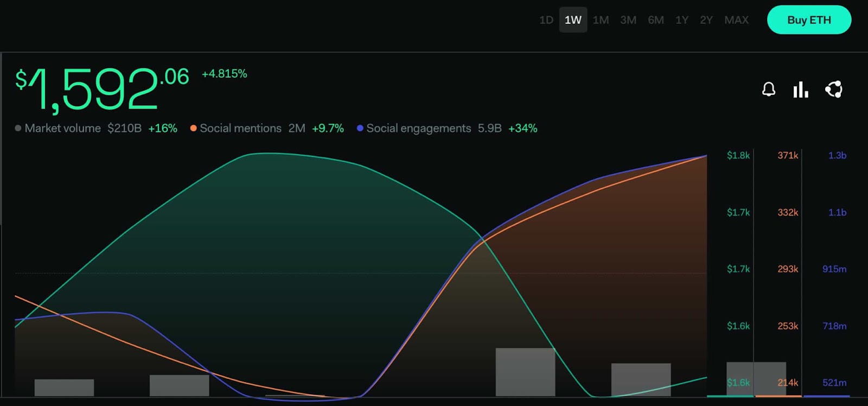Choose the 1Y time range
Viewport: 868px width, 406px height.
[682, 20]
